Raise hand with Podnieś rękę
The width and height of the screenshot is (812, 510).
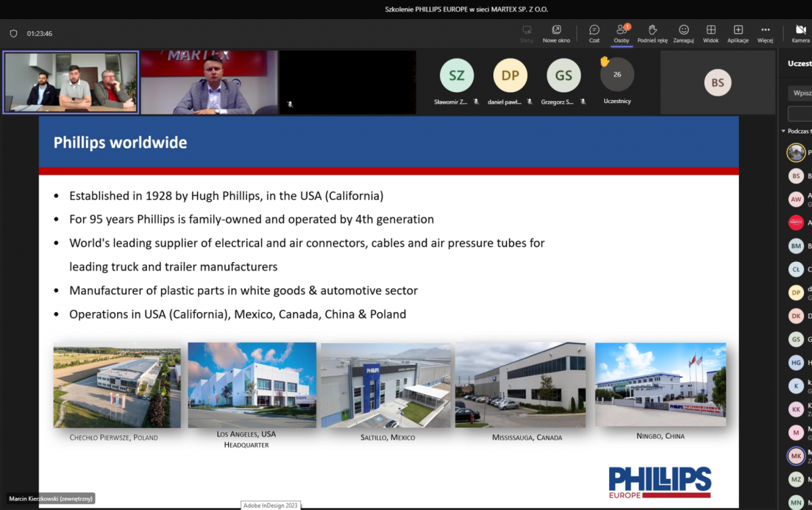click(x=652, y=33)
